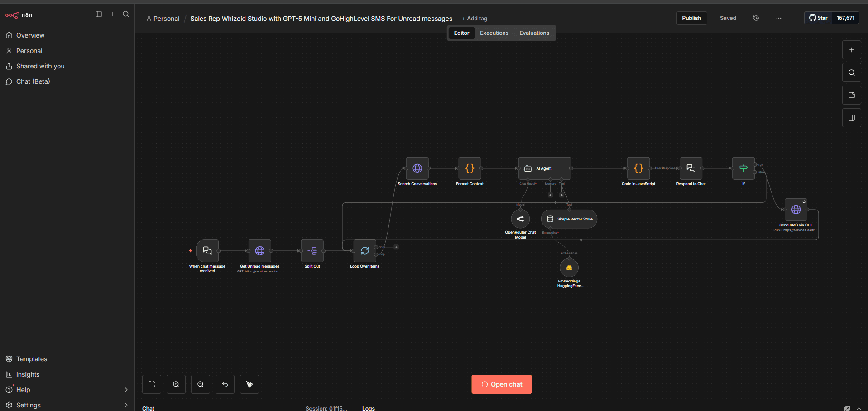Viewport: 868px width, 411px height.
Task: Click the search icon in the left sidebar
Action: 126,14
